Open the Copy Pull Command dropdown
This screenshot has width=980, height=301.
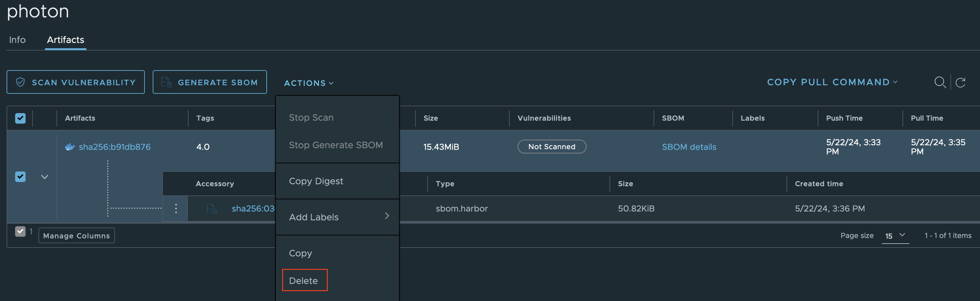[x=832, y=82]
